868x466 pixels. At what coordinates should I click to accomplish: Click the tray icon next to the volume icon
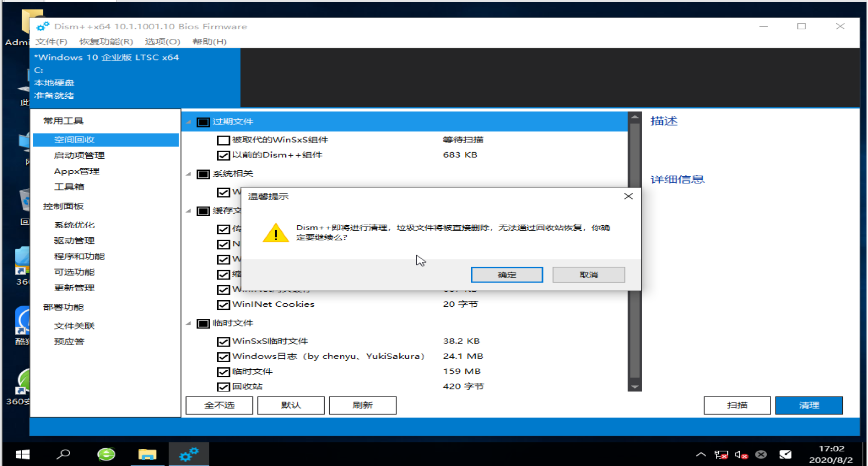point(761,454)
